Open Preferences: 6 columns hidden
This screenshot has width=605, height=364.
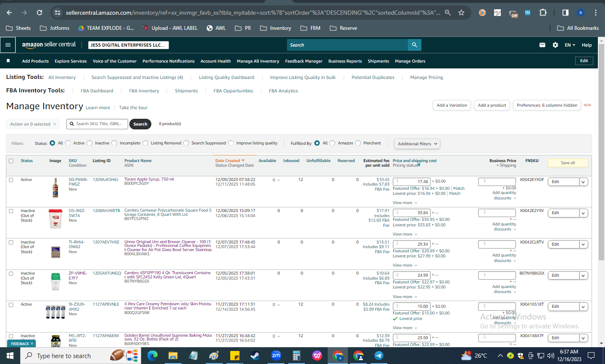click(547, 105)
